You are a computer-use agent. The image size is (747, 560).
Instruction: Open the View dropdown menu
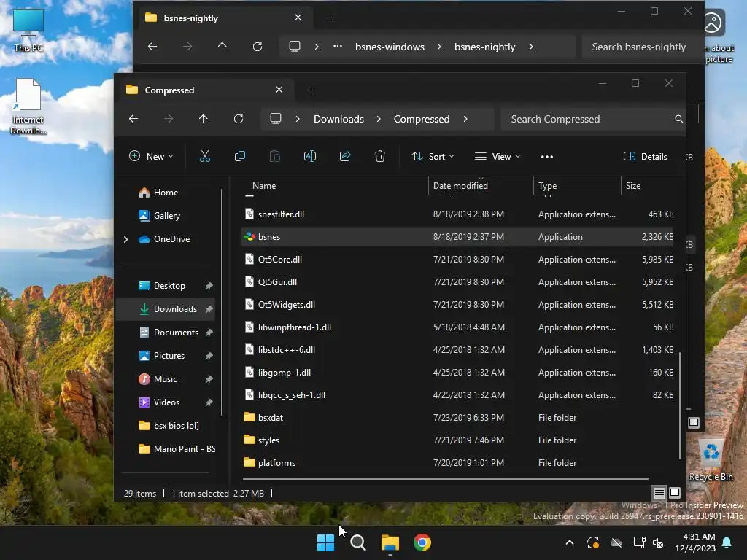click(x=498, y=156)
